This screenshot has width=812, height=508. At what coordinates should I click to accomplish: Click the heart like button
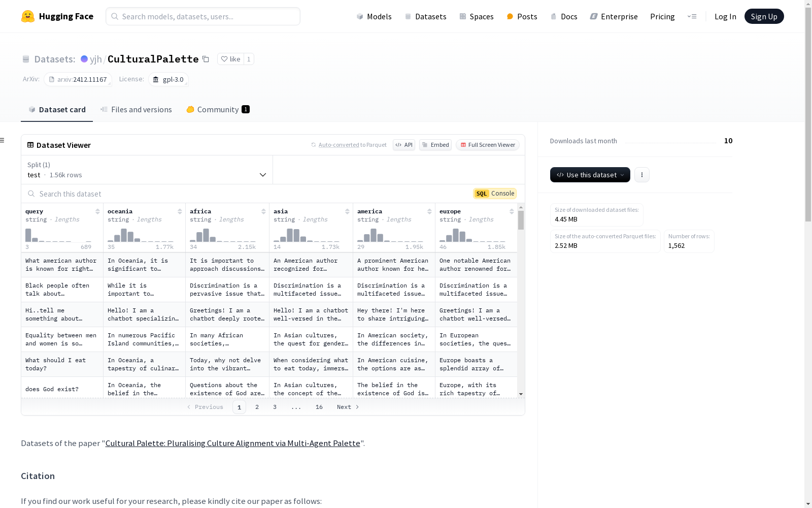(230, 59)
